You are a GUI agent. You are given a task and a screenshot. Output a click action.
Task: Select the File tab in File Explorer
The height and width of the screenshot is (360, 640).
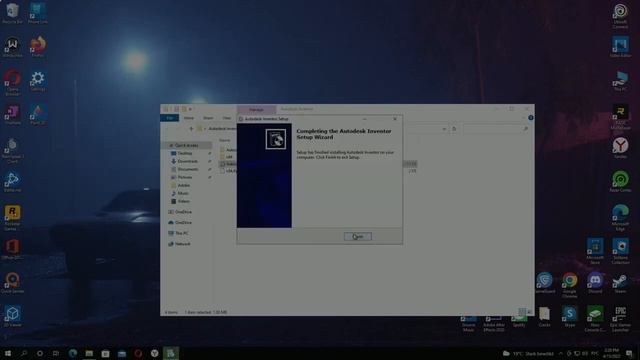tap(170, 118)
